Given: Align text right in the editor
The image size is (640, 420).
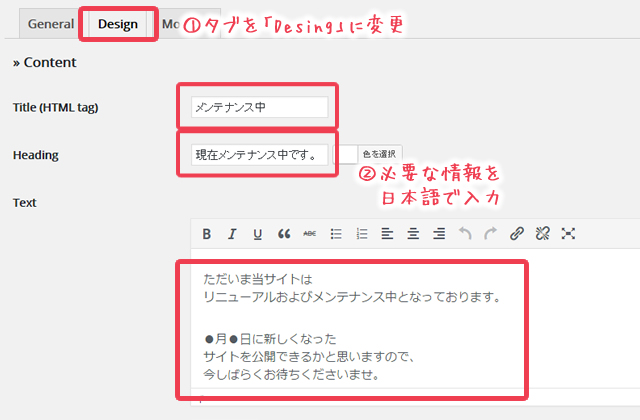Looking at the screenshot, I should tap(439, 234).
